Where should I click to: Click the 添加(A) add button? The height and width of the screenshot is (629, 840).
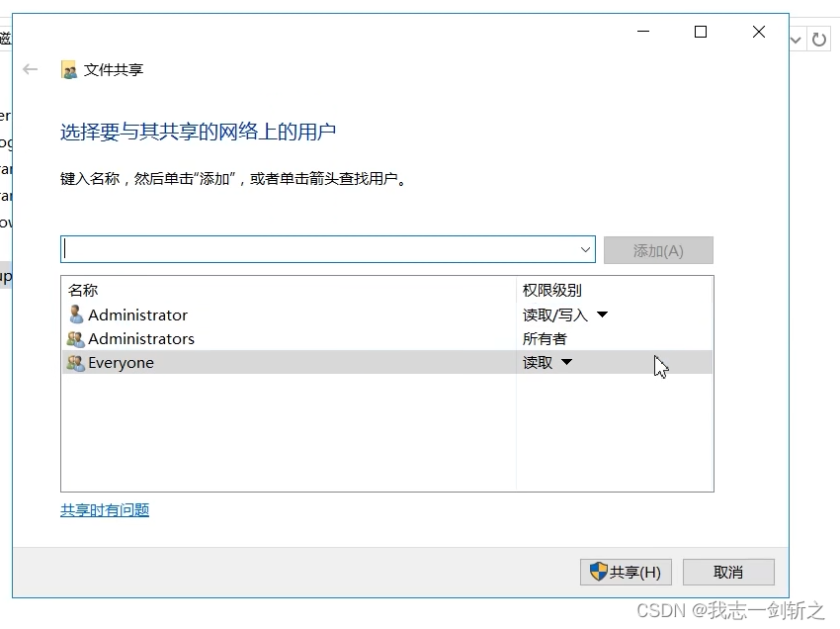[x=658, y=250]
